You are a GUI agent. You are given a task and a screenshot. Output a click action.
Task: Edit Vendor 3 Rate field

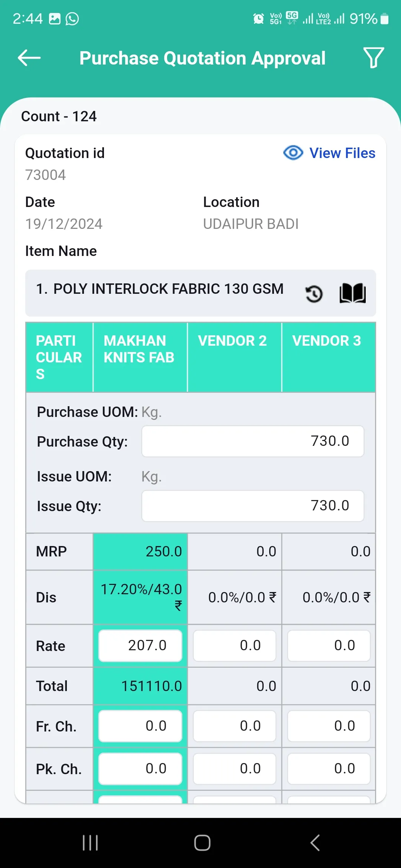pos(329,646)
